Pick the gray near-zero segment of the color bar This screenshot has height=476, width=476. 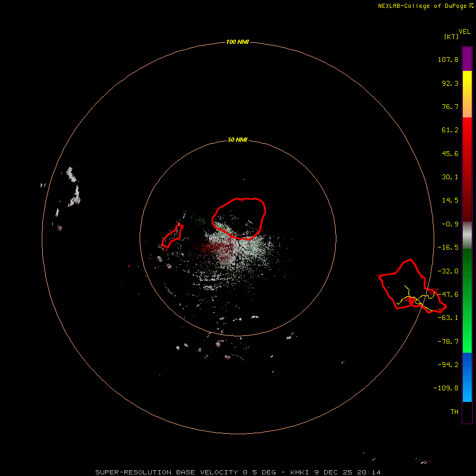pos(467,234)
